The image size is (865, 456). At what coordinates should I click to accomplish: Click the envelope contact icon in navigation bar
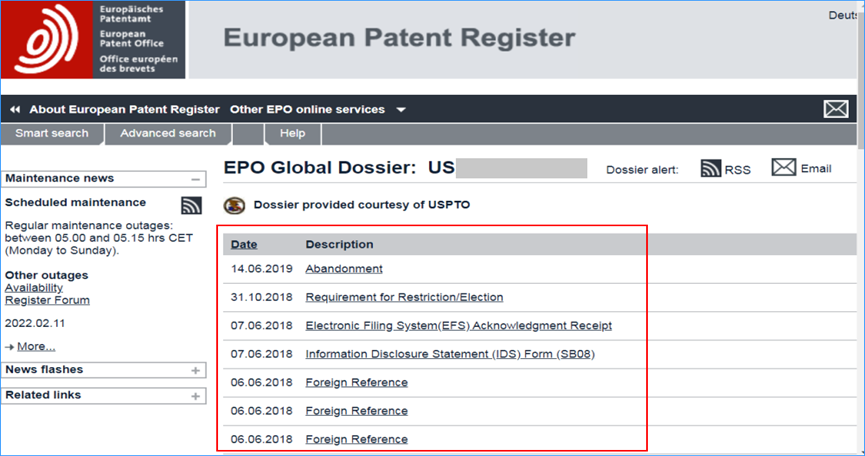click(x=836, y=109)
